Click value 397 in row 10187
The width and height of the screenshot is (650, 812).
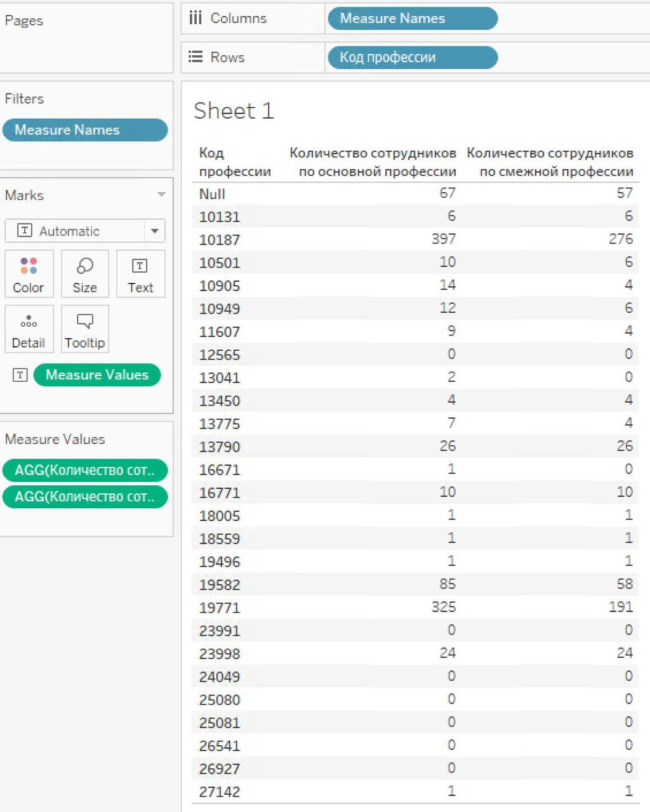(444, 239)
